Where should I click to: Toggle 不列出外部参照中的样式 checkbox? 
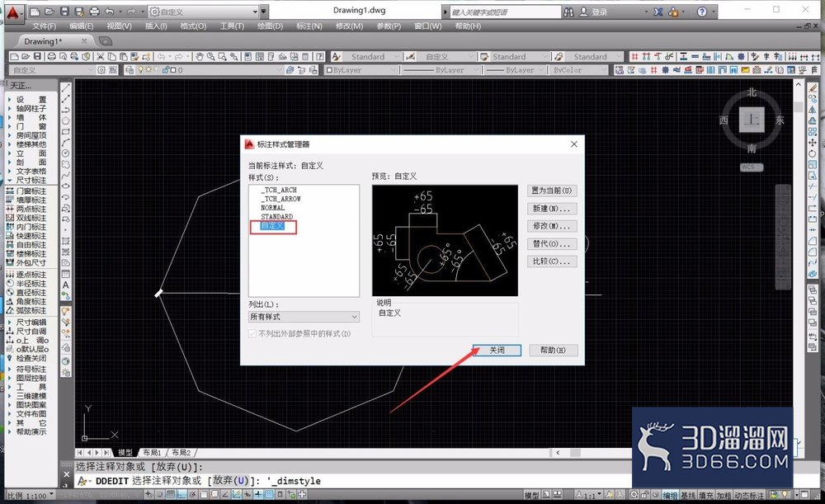tap(252, 333)
